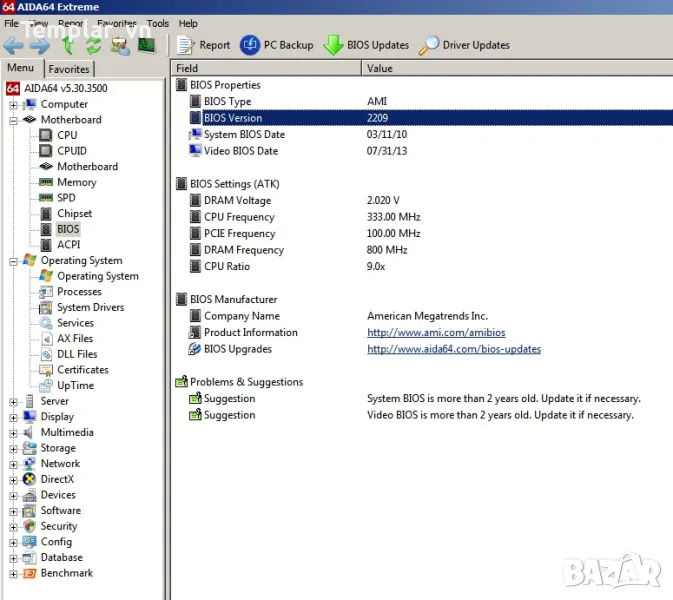The width and height of the screenshot is (673, 600).
Task: Open the aida64.com BIOS updates link
Action: (x=453, y=349)
